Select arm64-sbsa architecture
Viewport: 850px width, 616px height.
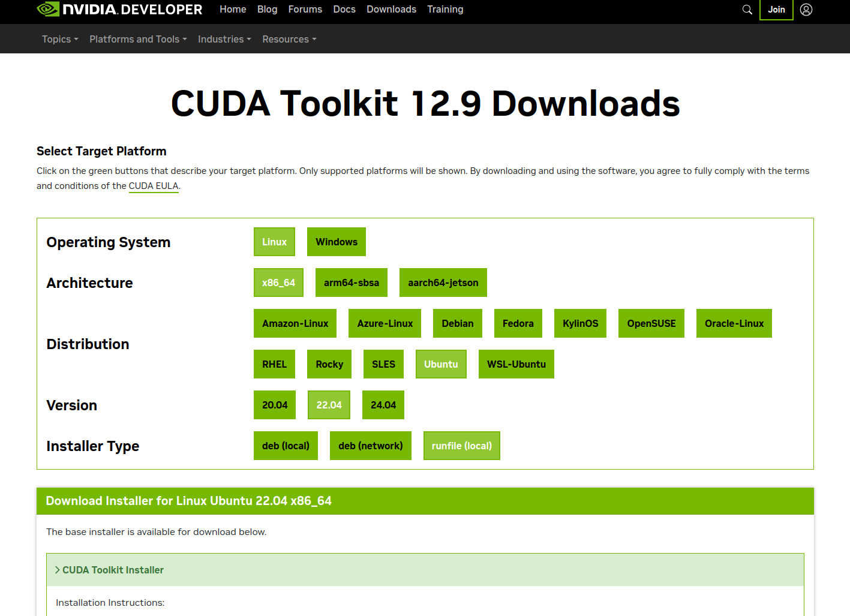click(x=352, y=283)
